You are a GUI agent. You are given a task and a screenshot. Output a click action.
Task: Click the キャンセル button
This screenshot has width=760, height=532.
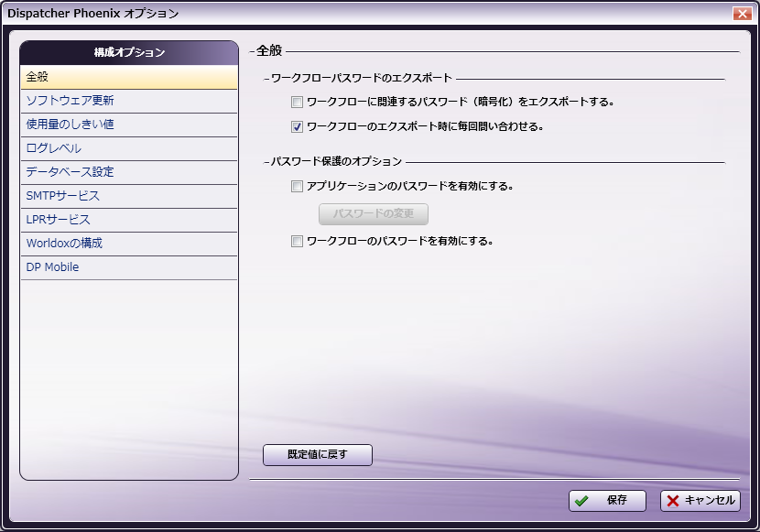point(700,501)
